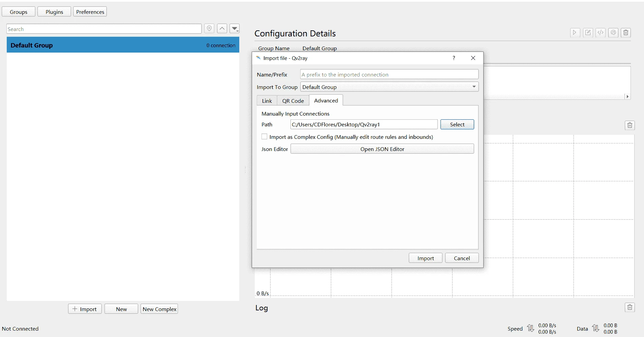The height and width of the screenshot is (337, 644).
Task: Cancel the Import file dialog
Action: [x=462, y=258]
